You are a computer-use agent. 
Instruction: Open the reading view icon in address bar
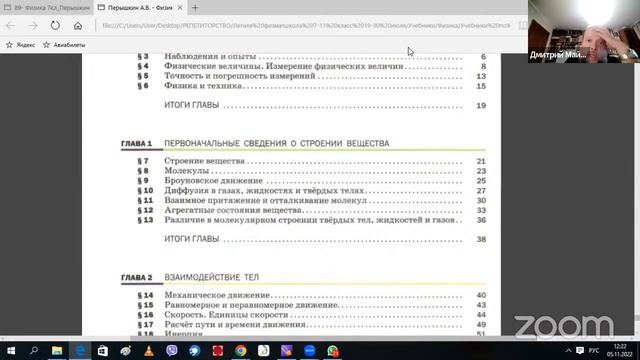click(x=522, y=25)
